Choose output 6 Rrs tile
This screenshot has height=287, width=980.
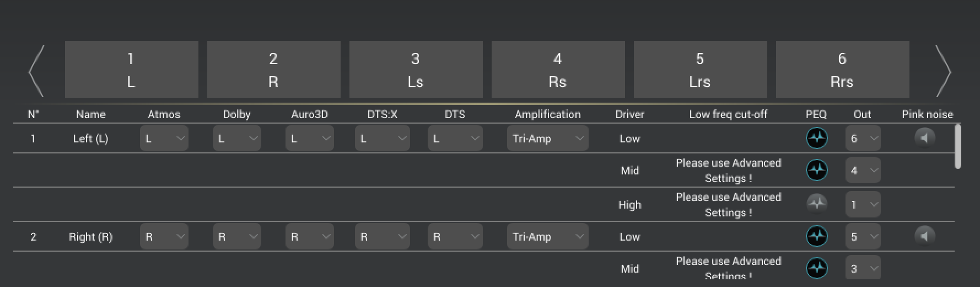coord(842,70)
